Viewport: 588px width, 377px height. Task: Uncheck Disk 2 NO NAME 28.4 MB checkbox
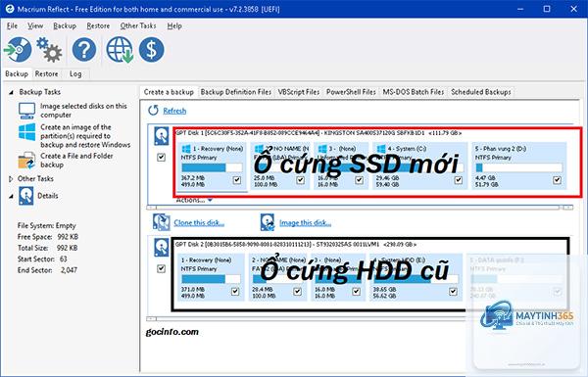(x=297, y=291)
